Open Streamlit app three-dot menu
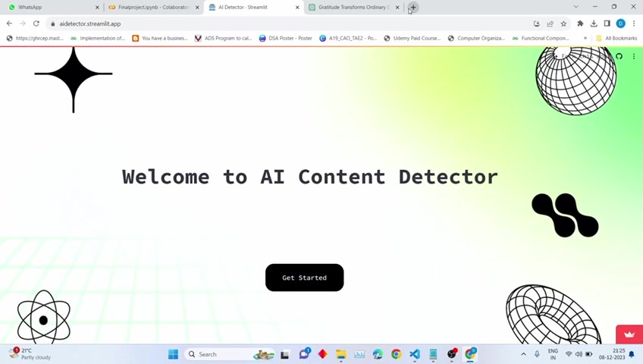The height and width of the screenshot is (364, 643). 634,56
